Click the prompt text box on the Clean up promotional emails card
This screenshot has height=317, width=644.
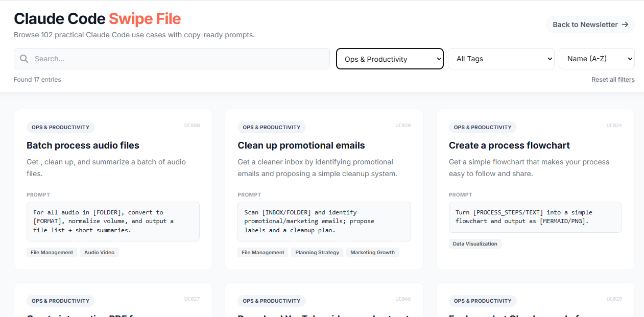(x=324, y=221)
